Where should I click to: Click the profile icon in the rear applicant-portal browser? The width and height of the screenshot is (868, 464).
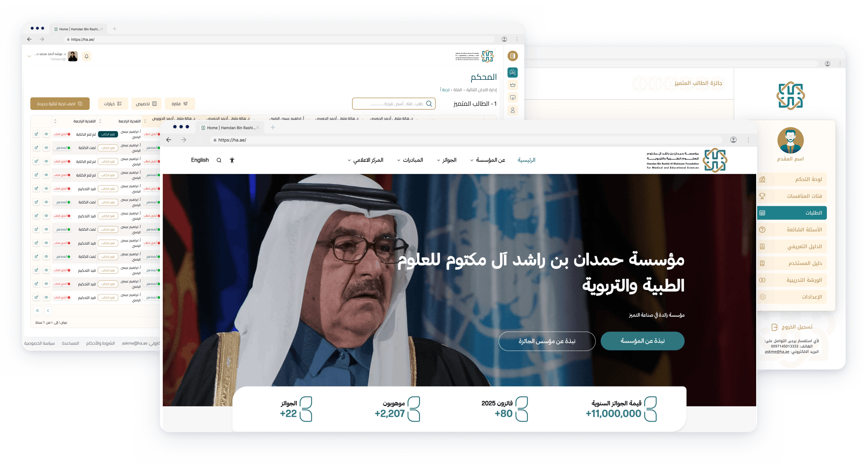827,64
